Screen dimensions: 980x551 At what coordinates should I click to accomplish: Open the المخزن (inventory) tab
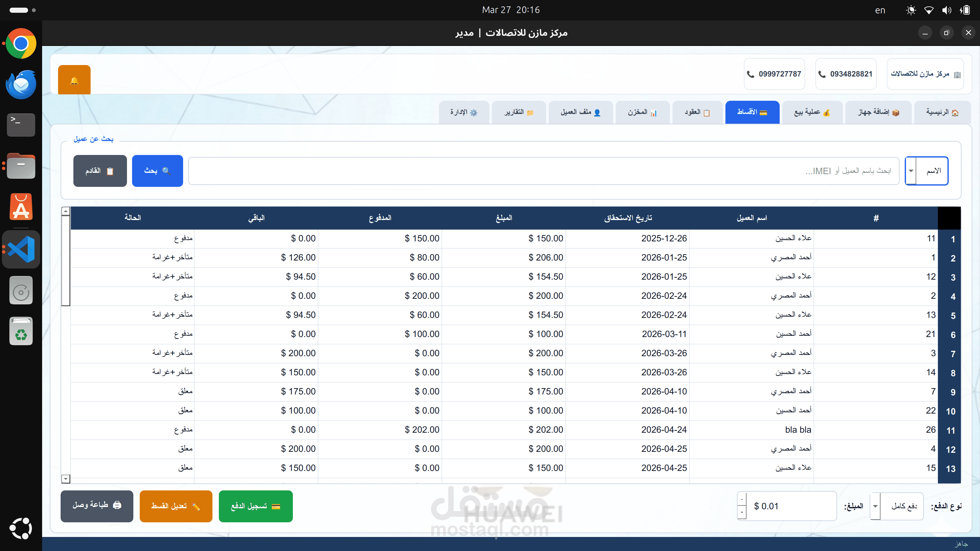(642, 112)
